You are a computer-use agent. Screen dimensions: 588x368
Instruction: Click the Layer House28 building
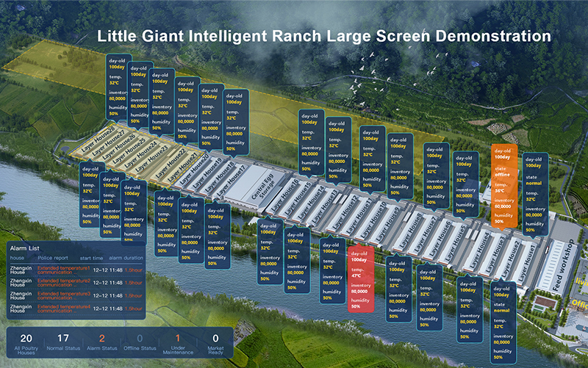[99, 142]
